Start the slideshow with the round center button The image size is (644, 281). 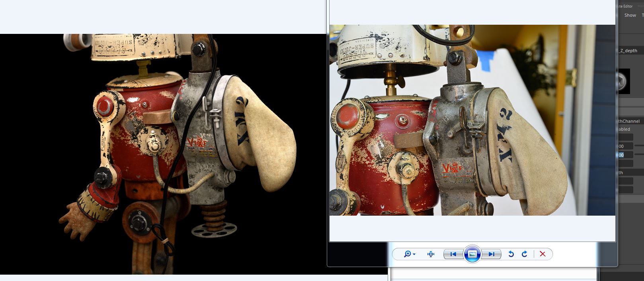[x=472, y=254]
